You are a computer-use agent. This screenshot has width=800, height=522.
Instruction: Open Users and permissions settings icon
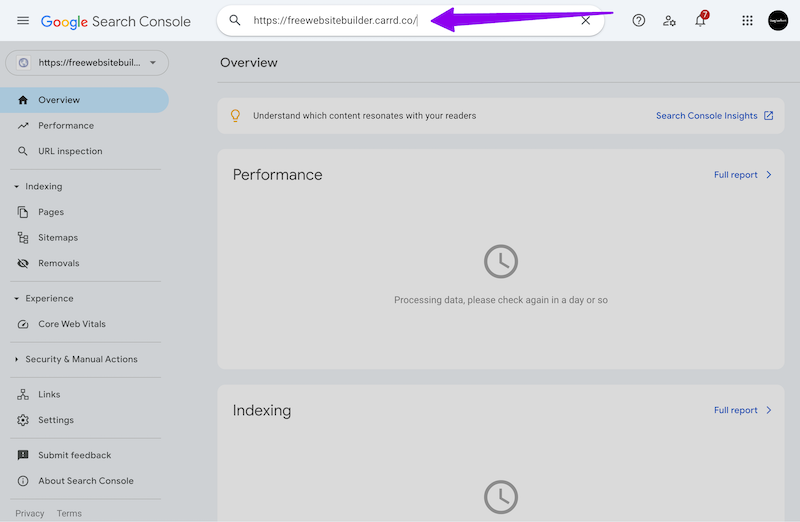coord(669,20)
